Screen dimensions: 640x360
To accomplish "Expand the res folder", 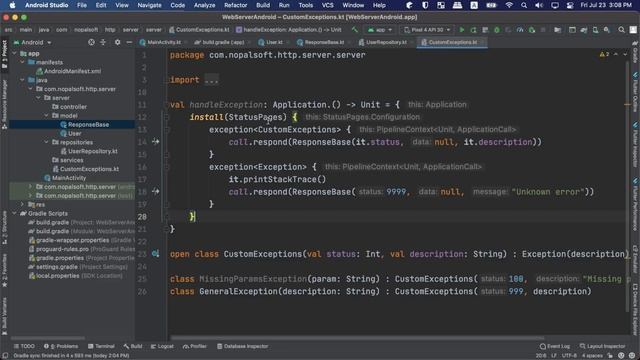I will (x=22, y=204).
